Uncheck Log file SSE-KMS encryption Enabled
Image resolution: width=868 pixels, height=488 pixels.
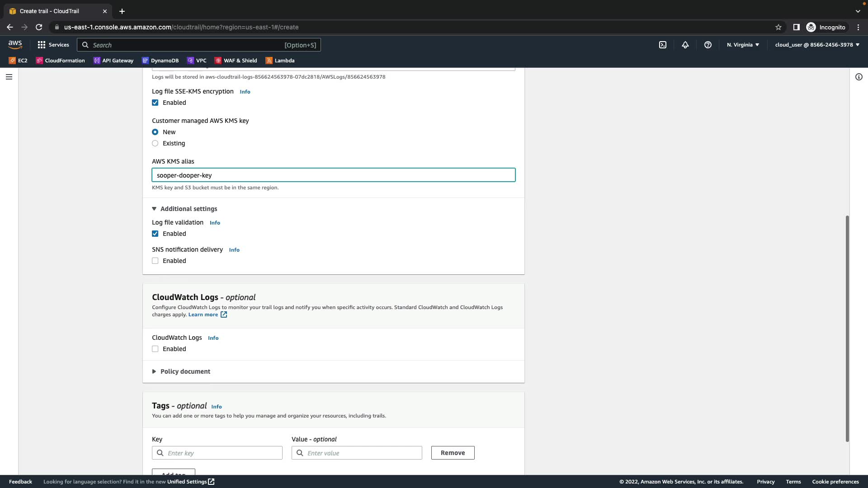click(155, 103)
